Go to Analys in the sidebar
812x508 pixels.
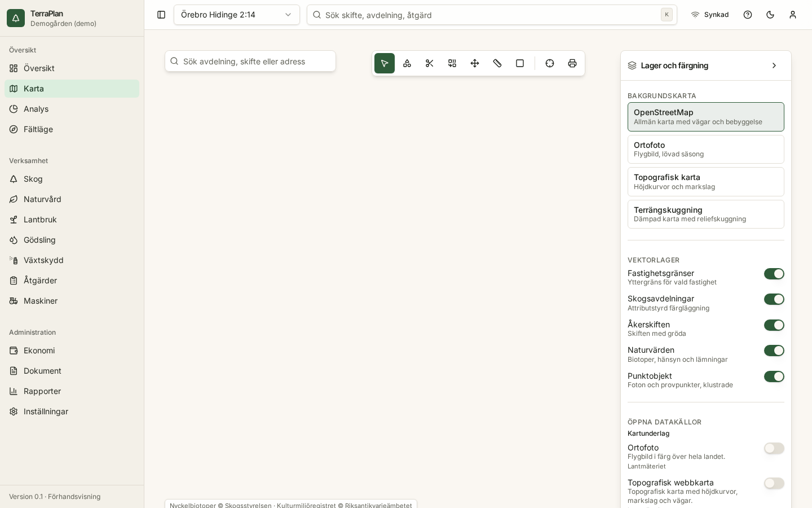click(x=72, y=109)
